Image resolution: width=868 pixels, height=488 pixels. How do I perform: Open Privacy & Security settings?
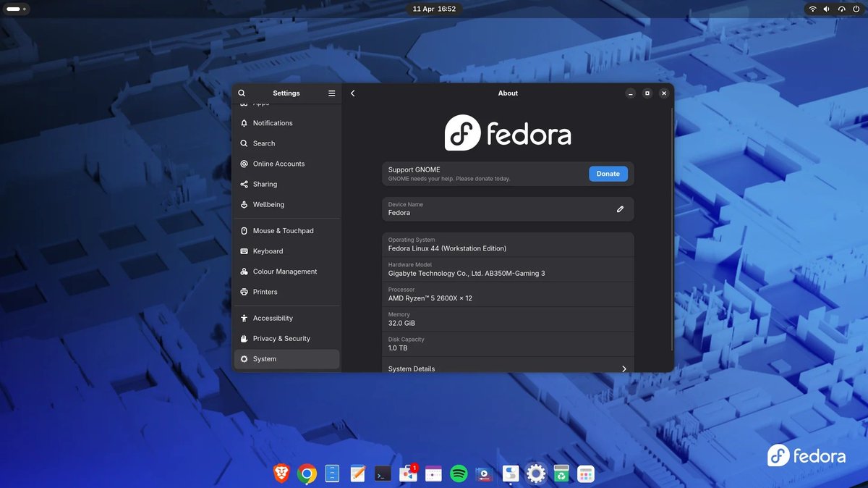point(286,338)
